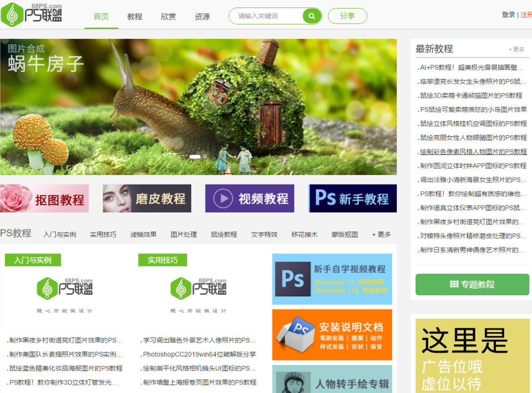Open 制作日系清新男神偶像艺术照片 tutorial link
The width and height of the screenshot is (532, 393).
[472, 250]
